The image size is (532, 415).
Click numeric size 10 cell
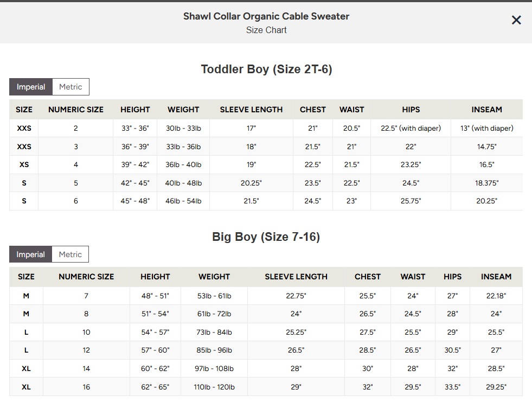pyautogui.click(x=86, y=332)
